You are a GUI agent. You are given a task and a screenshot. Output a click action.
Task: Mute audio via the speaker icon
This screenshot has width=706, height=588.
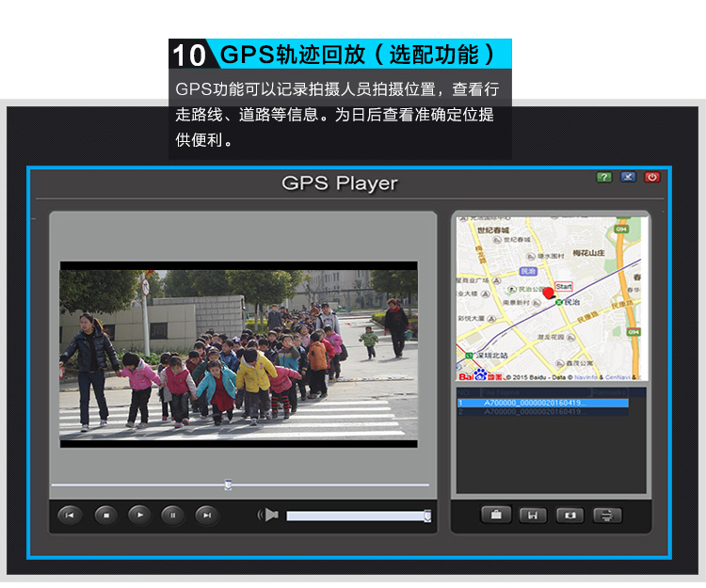point(269,515)
